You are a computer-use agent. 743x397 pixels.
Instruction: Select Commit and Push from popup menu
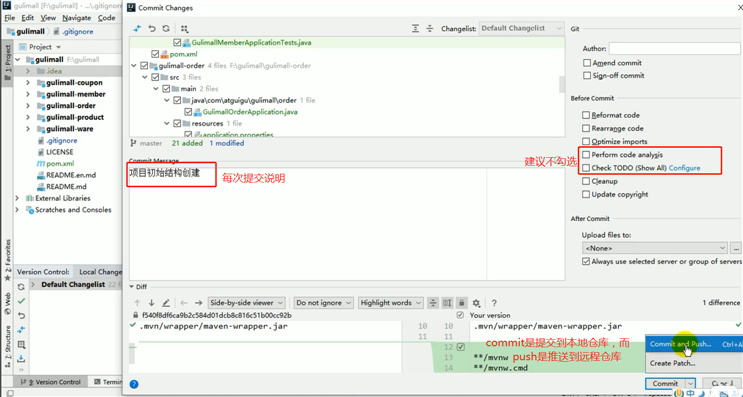click(x=694, y=344)
